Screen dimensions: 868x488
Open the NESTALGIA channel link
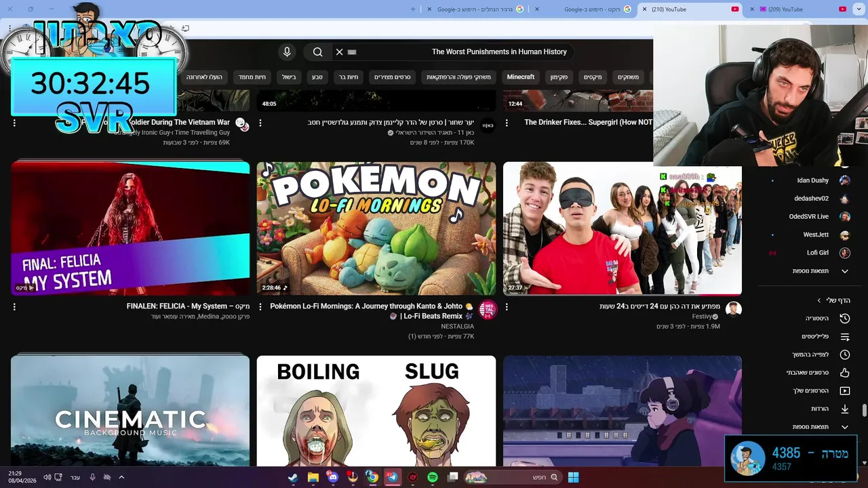(458, 326)
